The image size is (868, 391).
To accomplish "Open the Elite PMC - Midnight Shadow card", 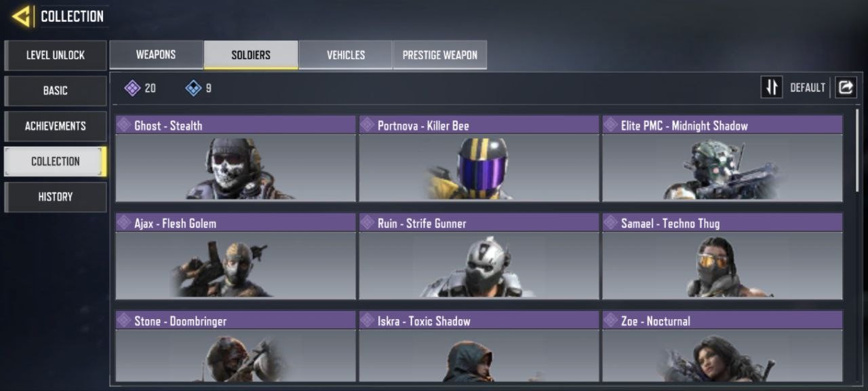I will [722, 158].
